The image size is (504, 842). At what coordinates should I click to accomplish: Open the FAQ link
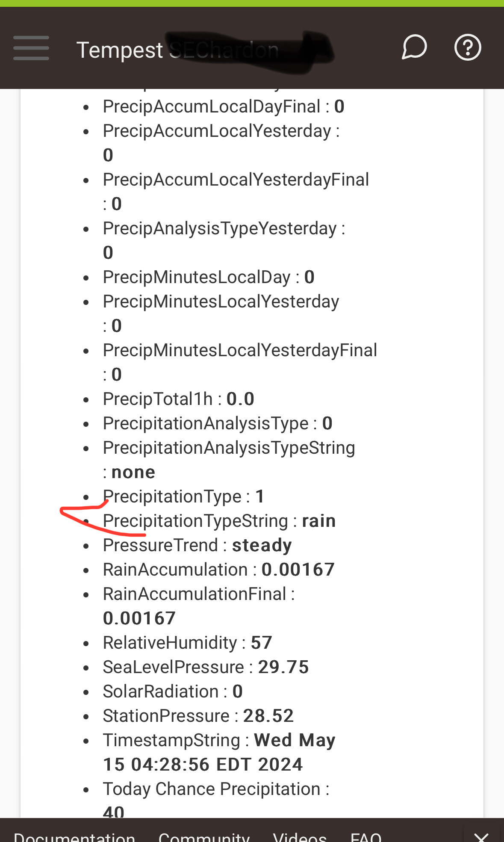pos(366,836)
